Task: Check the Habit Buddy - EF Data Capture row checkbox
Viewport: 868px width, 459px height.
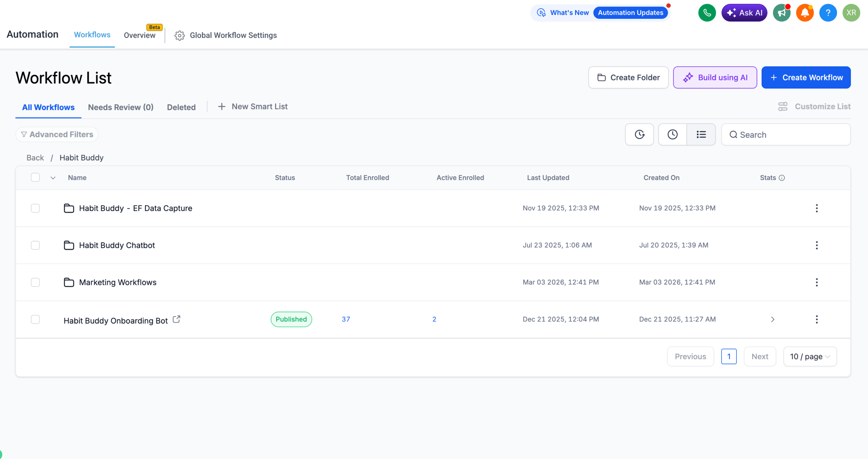Action: (x=35, y=208)
